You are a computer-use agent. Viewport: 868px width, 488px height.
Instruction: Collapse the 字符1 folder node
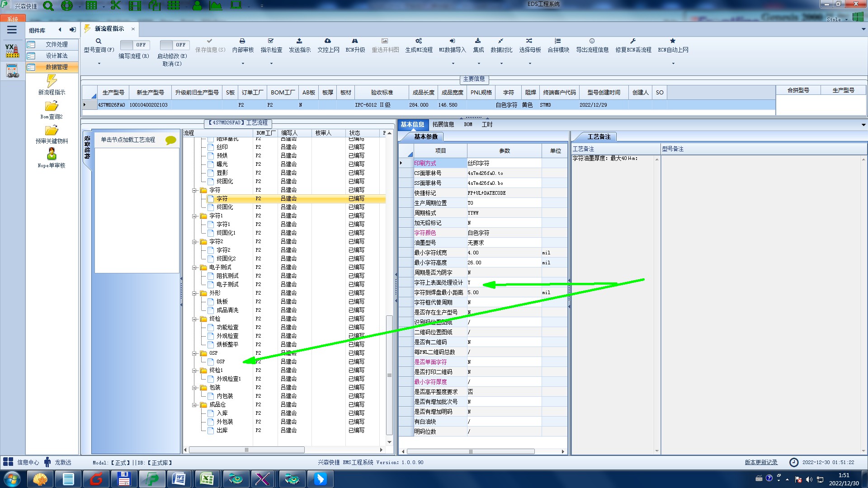(x=194, y=216)
